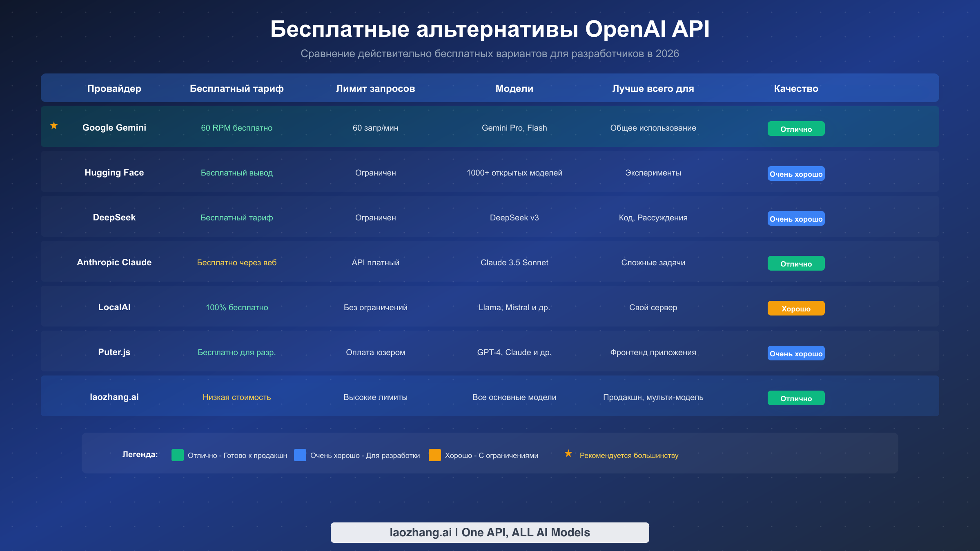Click the 'Качество' column header
The height and width of the screenshot is (551, 980).
(795, 88)
